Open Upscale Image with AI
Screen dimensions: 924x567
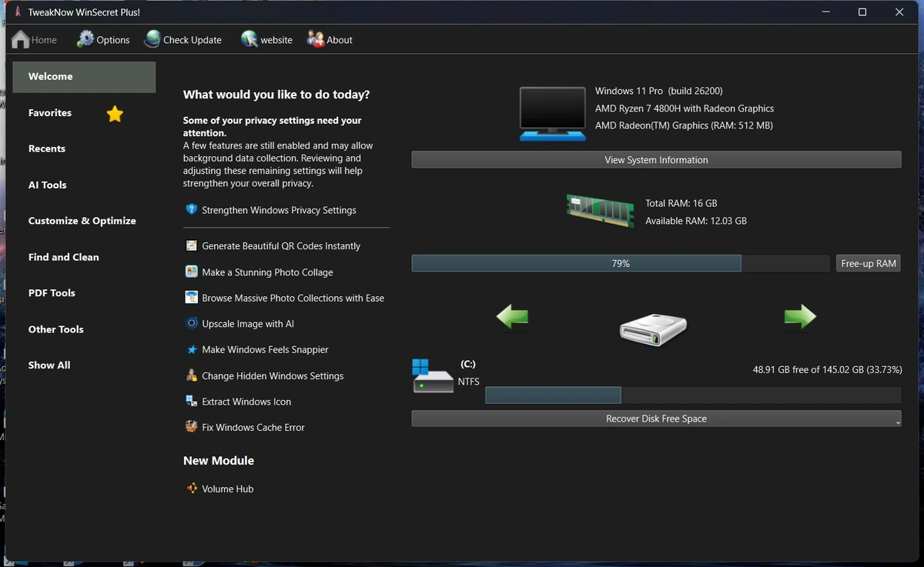pos(248,324)
